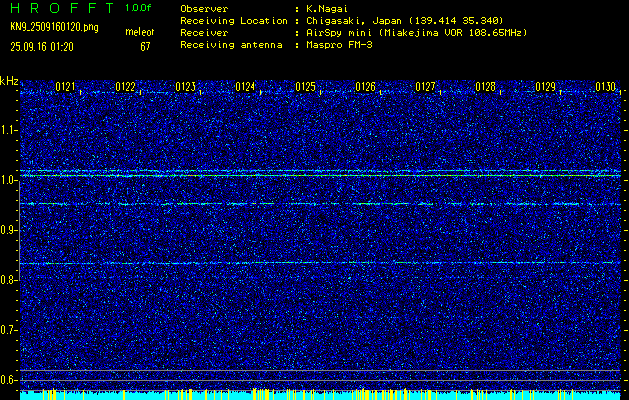Click the meteor label above the count
629x400 pixels.
pos(140,32)
